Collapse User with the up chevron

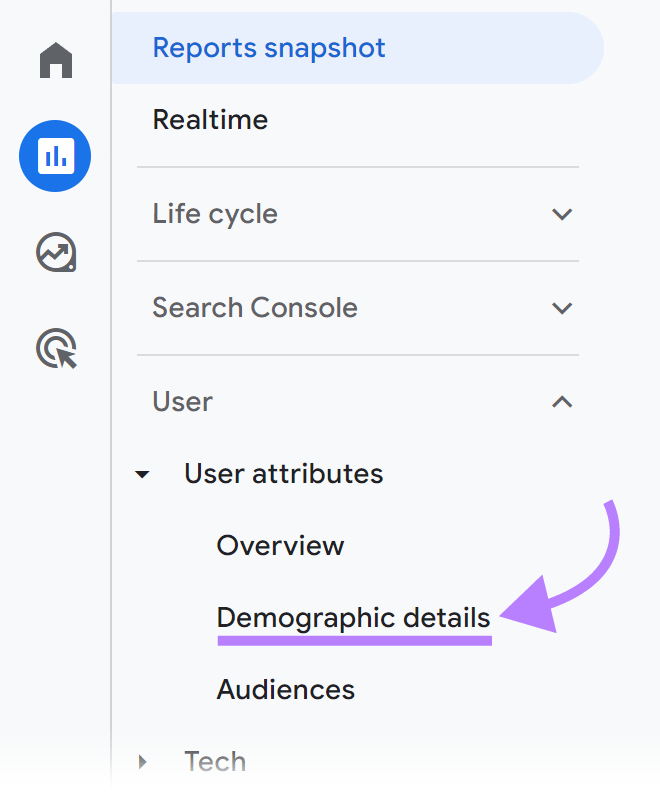point(562,402)
